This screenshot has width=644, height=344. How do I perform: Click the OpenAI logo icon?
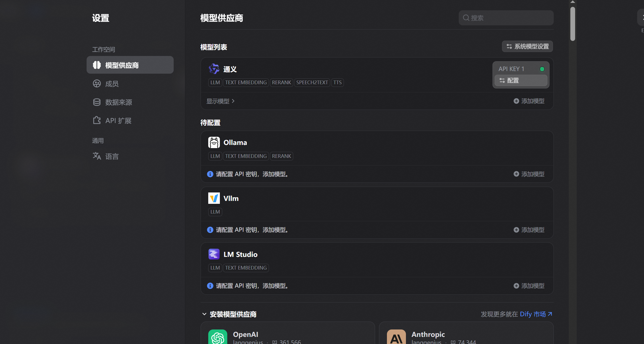click(x=218, y=337)
